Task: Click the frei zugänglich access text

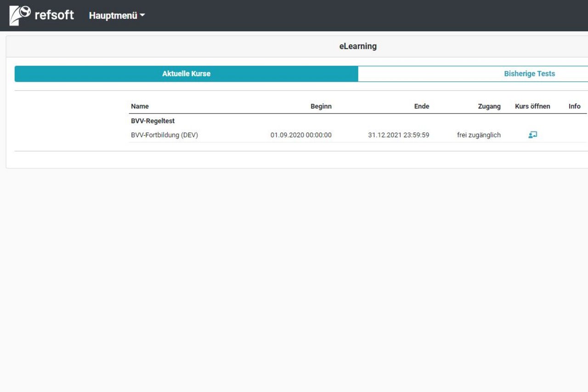Action: (479, 135)
